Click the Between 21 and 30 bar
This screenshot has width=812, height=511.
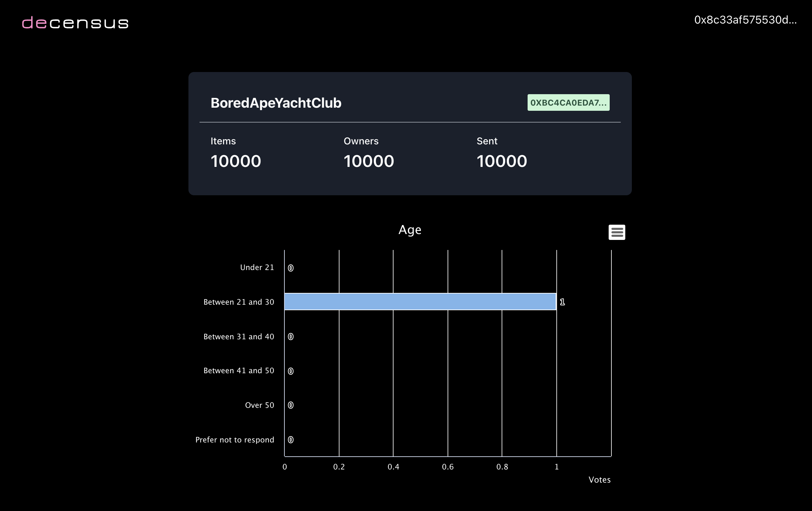(420, 302)
